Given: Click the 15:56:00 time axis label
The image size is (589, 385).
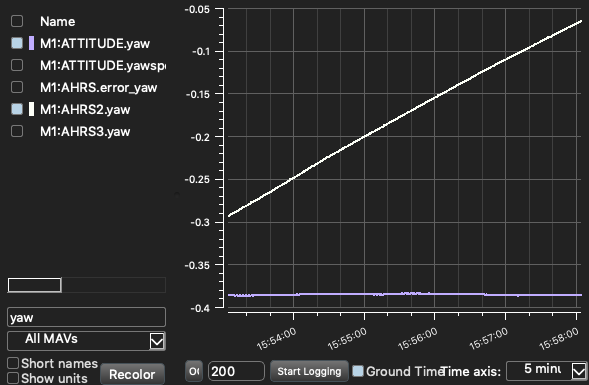Looking at the screenshot, I should click(418, 338).
